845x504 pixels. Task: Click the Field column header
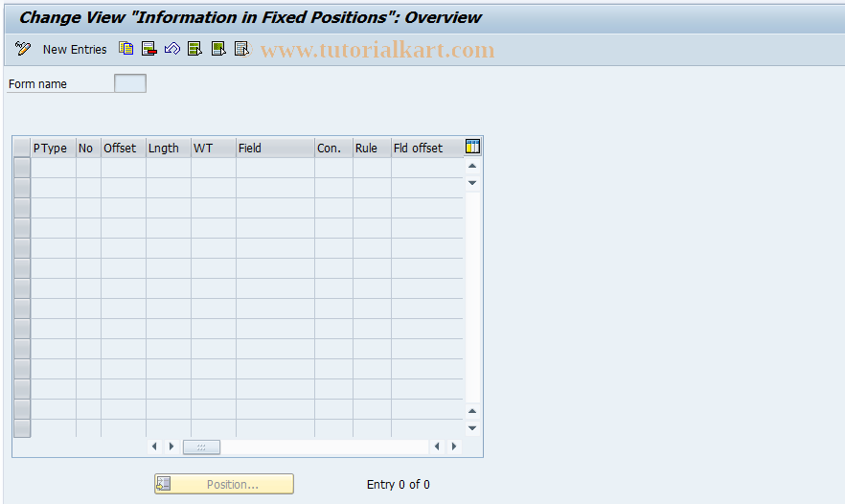(275, 148)
